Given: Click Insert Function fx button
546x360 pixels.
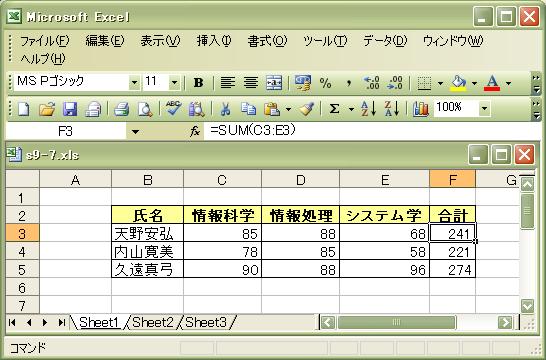Looking at the screenshot, I should click(195, 131).
